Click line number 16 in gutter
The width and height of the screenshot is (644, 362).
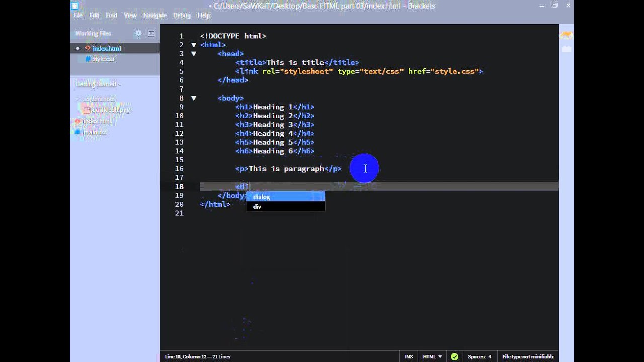pos(179,169)
